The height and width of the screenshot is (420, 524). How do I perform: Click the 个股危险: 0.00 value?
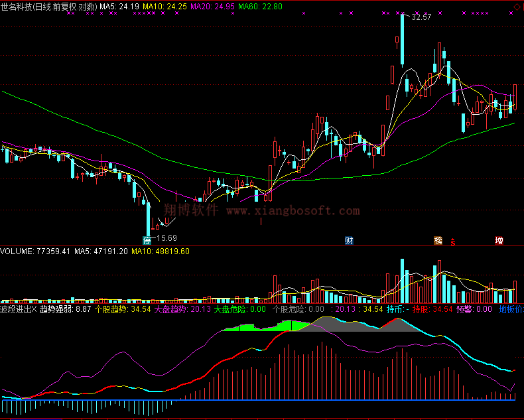pos(298,309)
